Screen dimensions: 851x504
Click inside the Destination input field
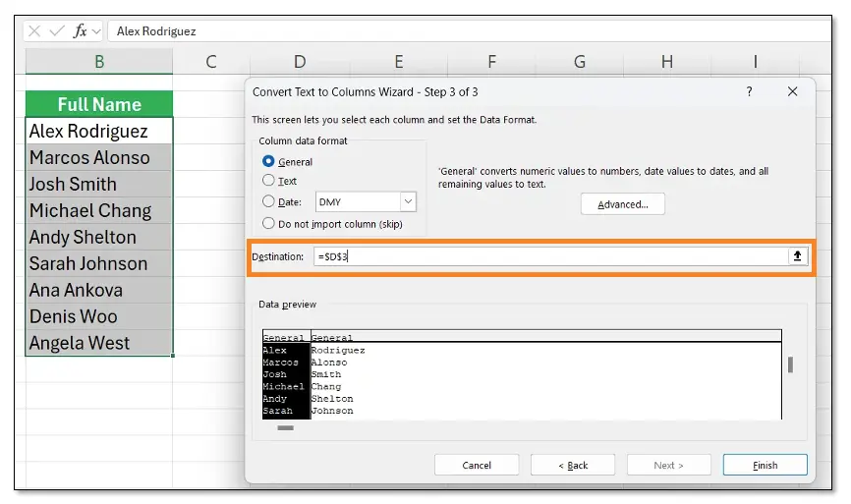[x=551, y=256]
